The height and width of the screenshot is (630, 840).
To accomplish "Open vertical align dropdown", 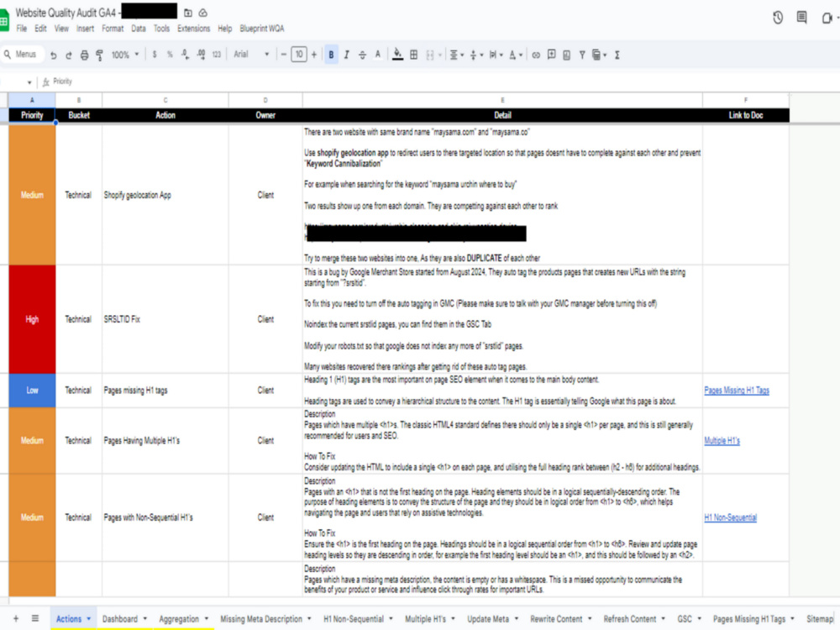I will tap(475, 55).
